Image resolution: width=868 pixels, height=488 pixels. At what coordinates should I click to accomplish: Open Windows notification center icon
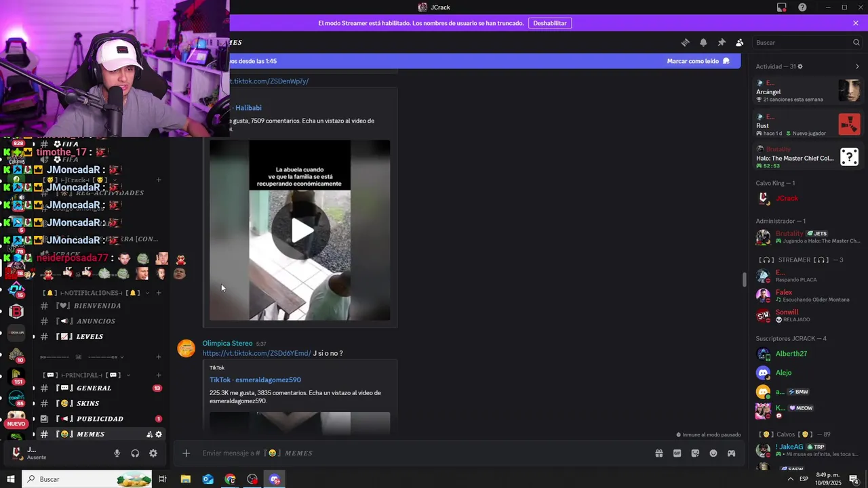point(854,479)
